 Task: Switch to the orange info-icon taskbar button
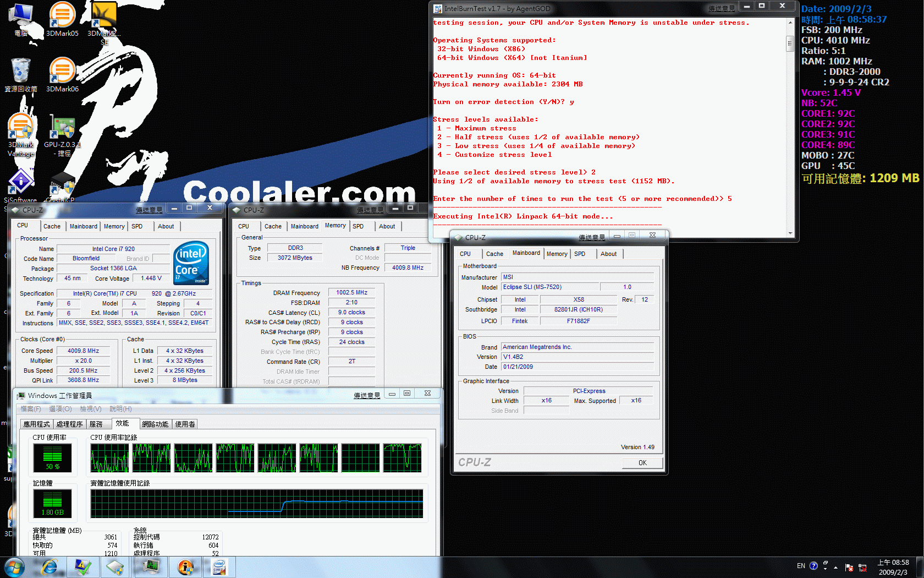(x=186, y=567)
